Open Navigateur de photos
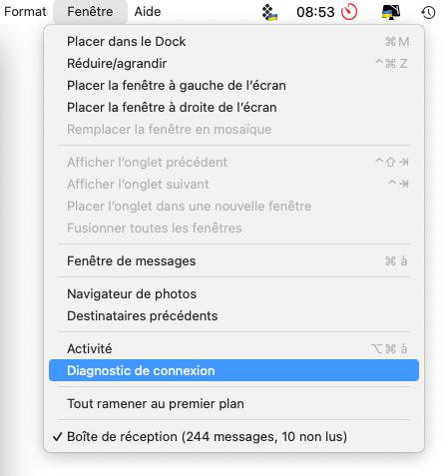This screenshot has height=476, width=448. (x=233, y=294)
